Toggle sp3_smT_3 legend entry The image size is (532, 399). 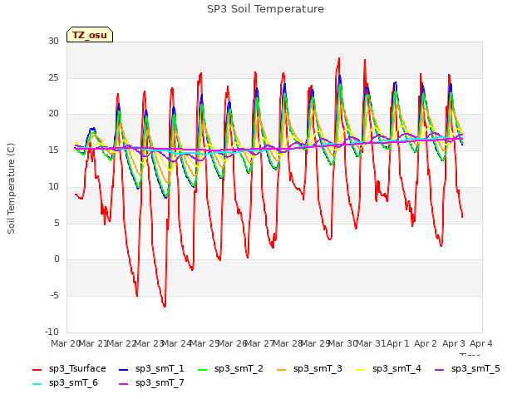coord(309,369)
